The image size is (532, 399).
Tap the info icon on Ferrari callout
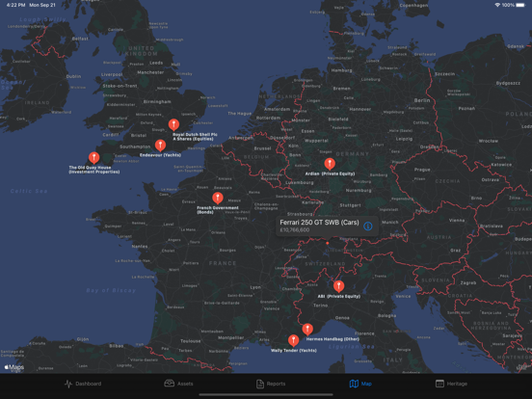tap(368, 226)
